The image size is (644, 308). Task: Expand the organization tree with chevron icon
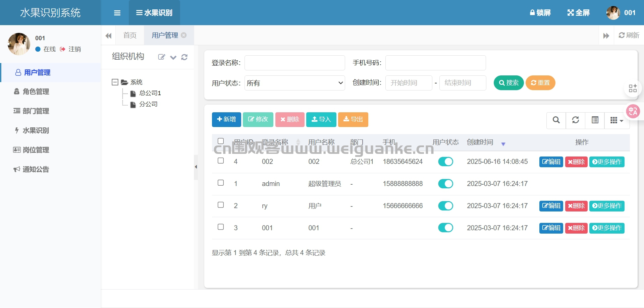173,57
